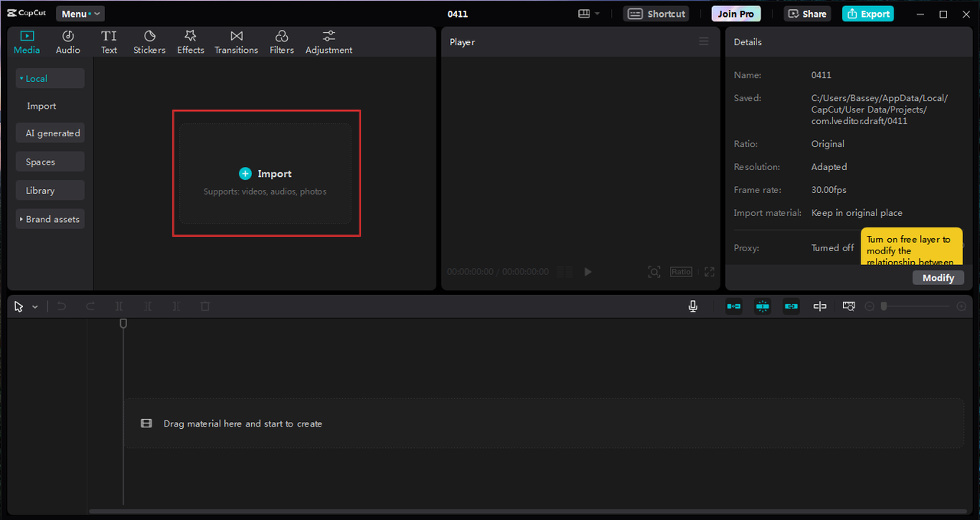This screenshot has width=980, height=520.
Task: Click the Frame rate value 30.00fps
Action: 829,190
